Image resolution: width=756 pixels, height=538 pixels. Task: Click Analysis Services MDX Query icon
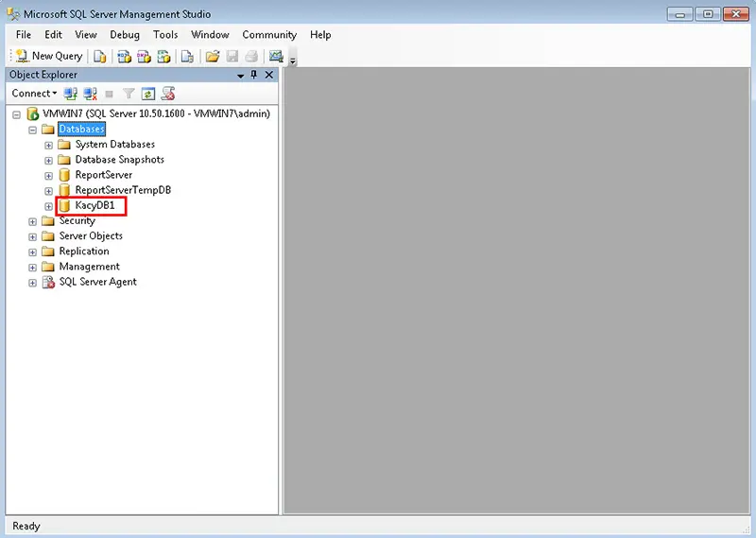125,57
